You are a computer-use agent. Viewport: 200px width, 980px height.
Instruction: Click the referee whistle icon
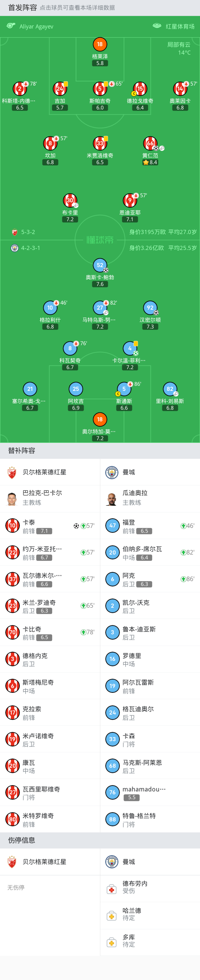(11, 26)
